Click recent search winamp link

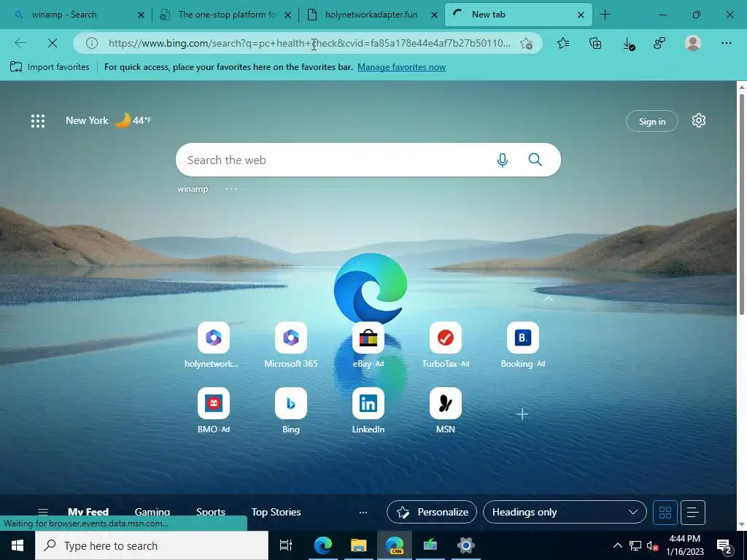(x=193, y=189)
